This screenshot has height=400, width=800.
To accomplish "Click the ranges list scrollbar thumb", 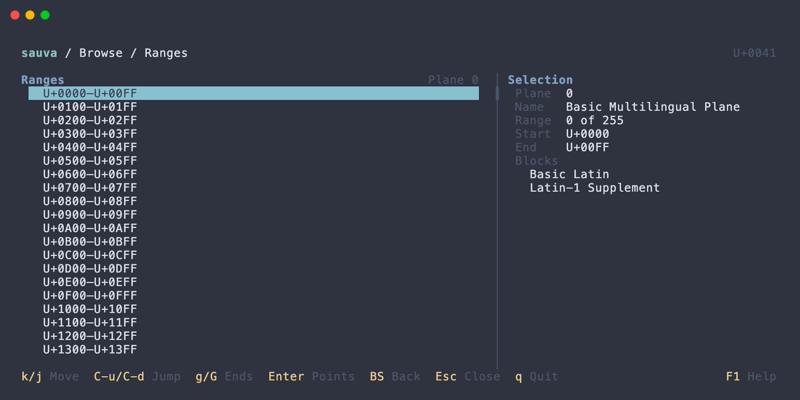I will click(x=497, y=93).
